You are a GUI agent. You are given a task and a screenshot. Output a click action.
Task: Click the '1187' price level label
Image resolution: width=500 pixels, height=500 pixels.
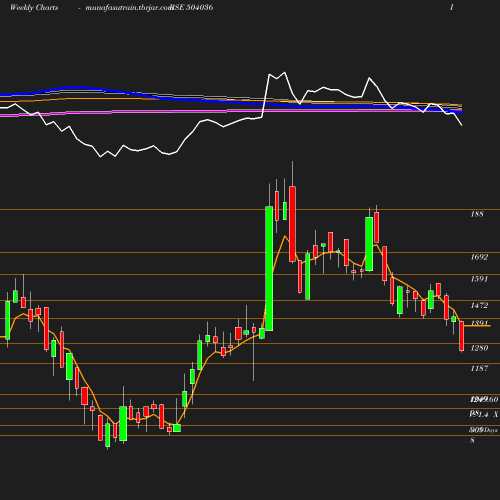click(479, 368)
